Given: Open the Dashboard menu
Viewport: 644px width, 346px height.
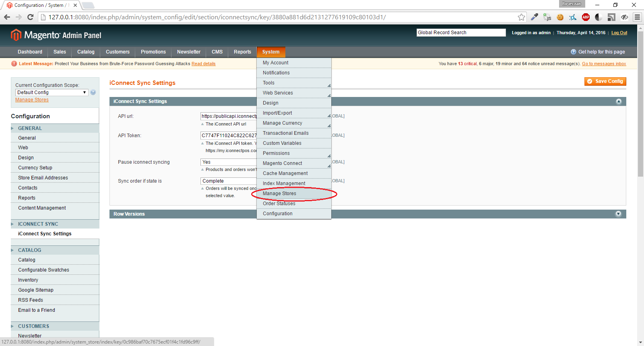Looking at the screenshot, I should (30, 52).
